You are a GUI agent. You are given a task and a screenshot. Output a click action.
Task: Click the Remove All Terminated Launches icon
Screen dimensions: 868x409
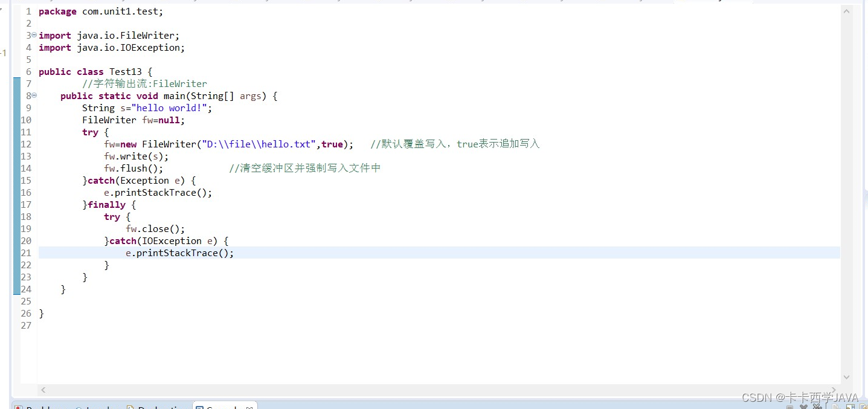coord(817,405)
